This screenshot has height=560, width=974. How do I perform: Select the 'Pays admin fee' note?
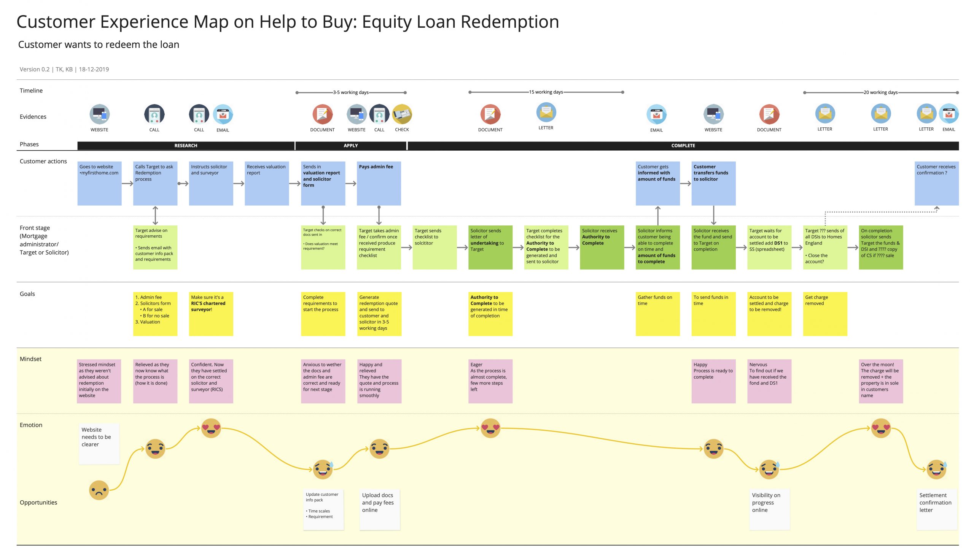(379, 184)
